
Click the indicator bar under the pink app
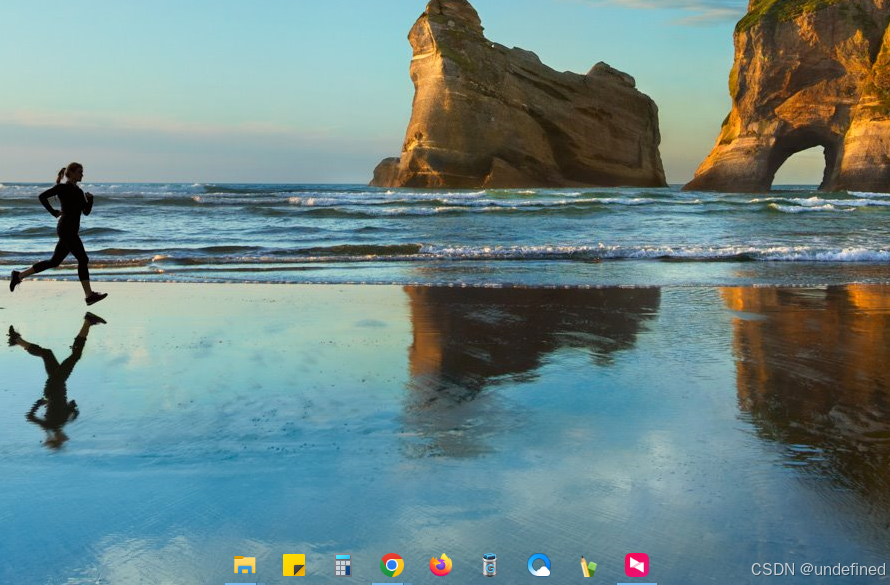click(x=635, y=583)
